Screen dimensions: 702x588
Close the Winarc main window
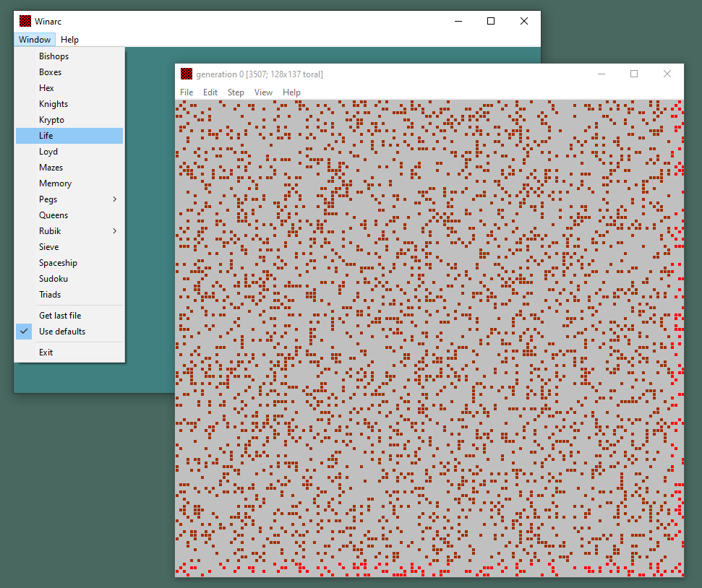(524, 21)
